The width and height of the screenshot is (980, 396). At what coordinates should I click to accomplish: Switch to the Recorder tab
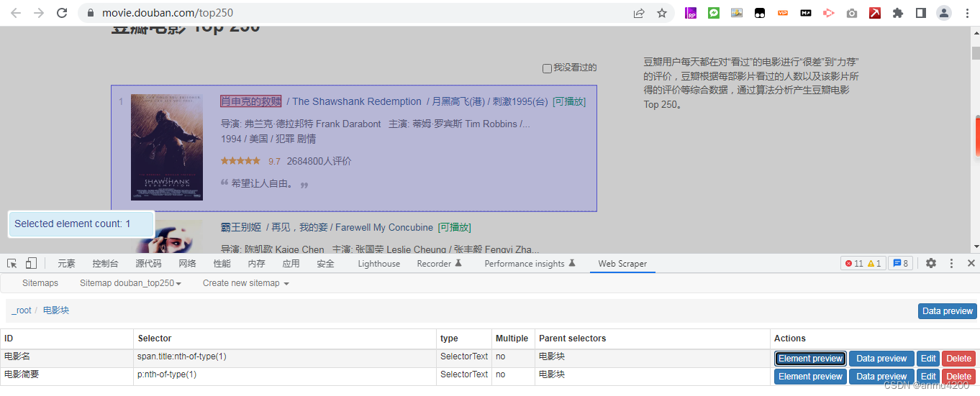pos(439,264)
